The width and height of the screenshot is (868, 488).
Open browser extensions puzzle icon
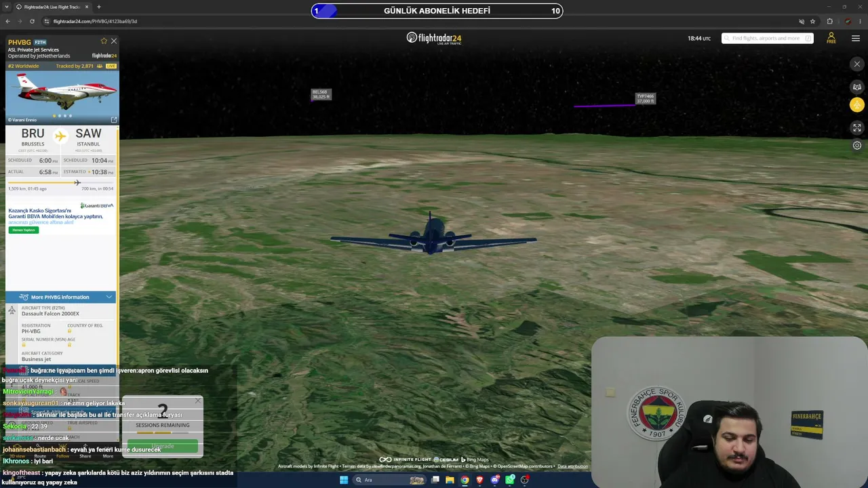coord(829,21)
